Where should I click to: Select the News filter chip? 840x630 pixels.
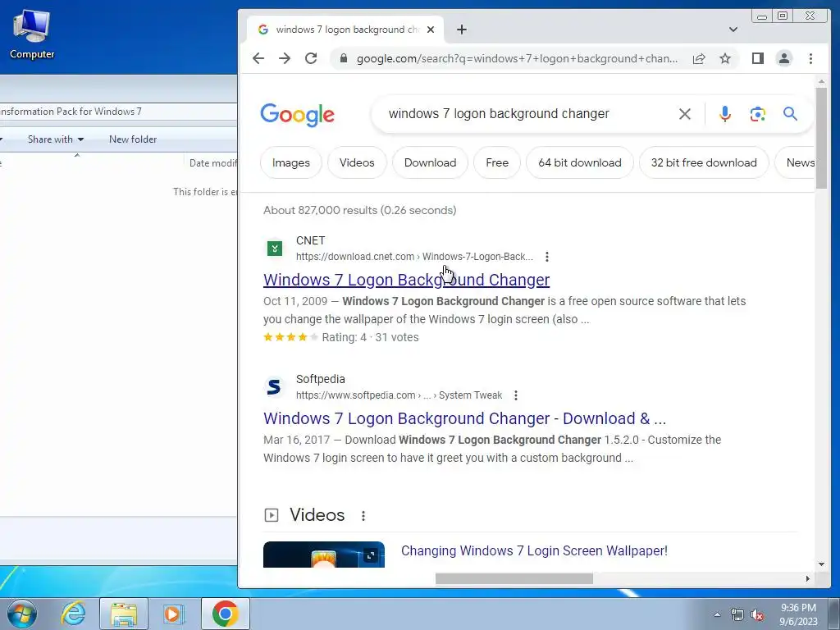tap(797, 162)
